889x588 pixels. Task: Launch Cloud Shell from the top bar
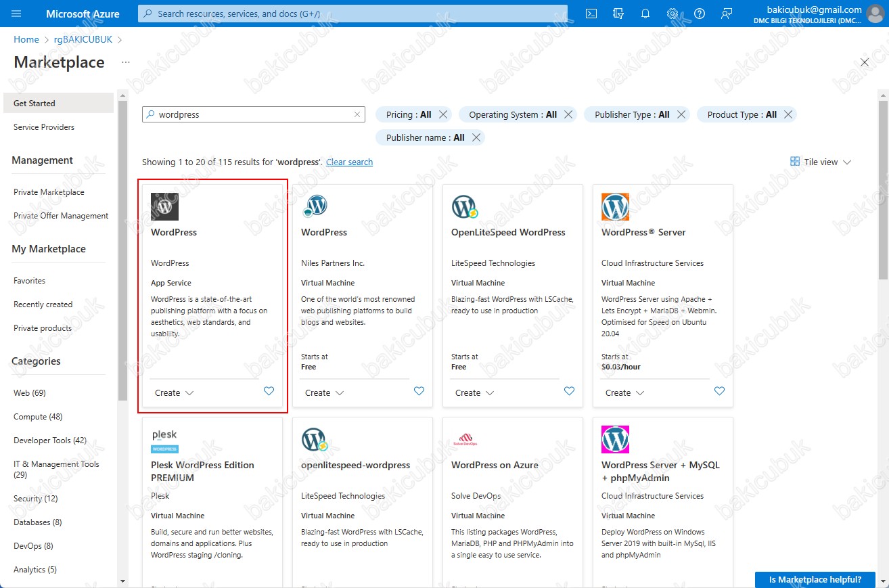(591, 14)
